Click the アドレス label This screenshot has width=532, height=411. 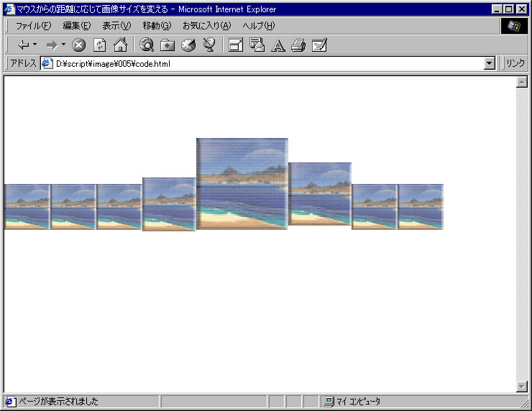(x=23, y=63)
